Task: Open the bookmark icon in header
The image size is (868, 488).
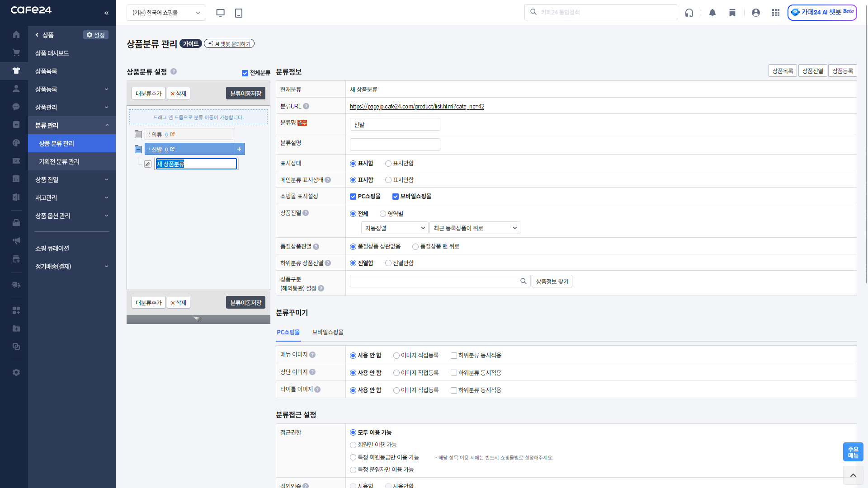Action: pos(732,13)
